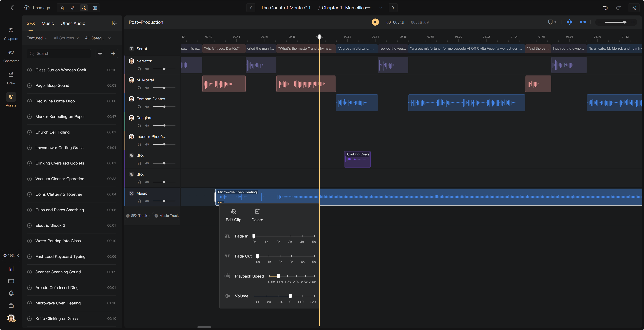The width and height of the screenshot is (644, 330).
Task: Open the keyboard shortcuts icon
Action: [11, 281]
